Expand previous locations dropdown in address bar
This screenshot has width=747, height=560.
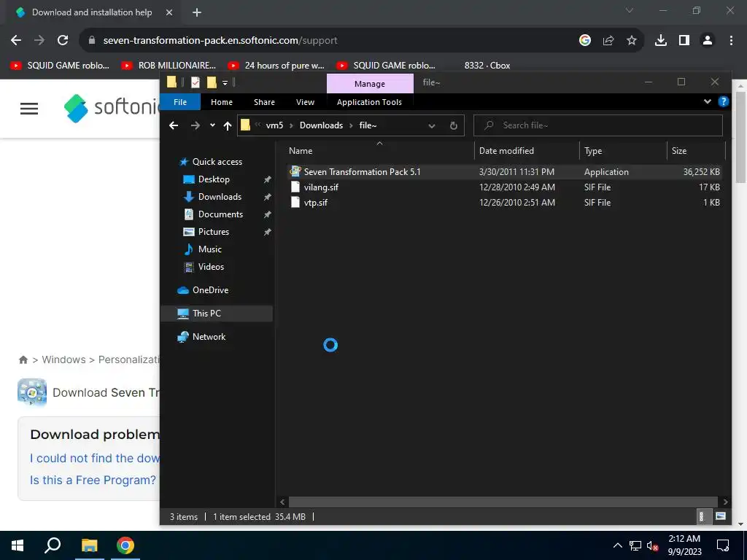point(432,125)
